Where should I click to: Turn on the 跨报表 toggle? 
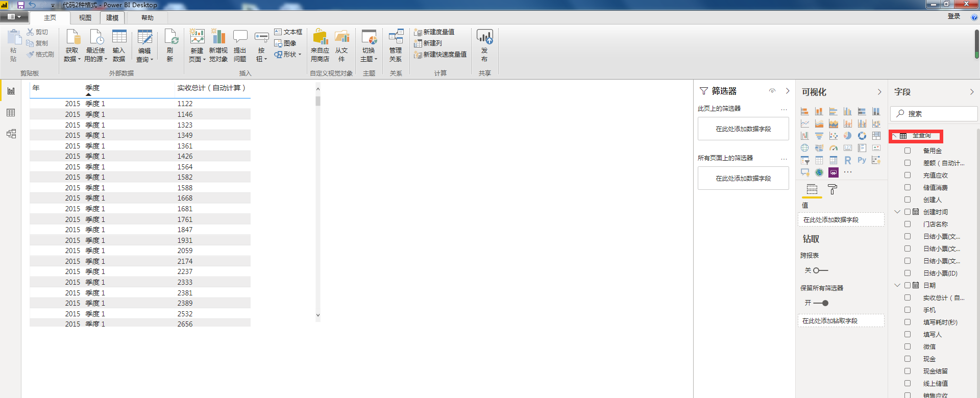tap(821, 270)
